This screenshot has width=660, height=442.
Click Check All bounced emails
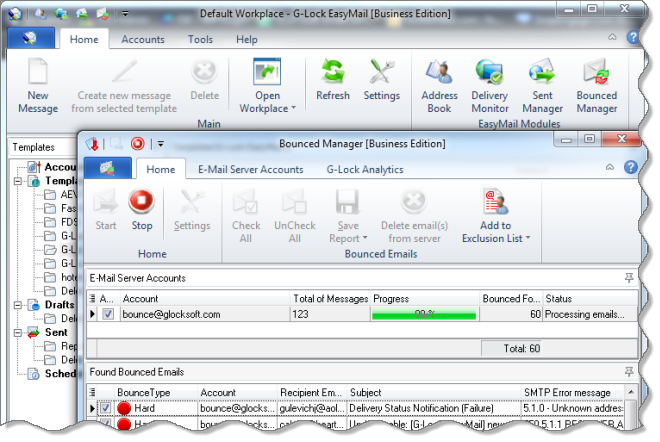click(246, 216)
